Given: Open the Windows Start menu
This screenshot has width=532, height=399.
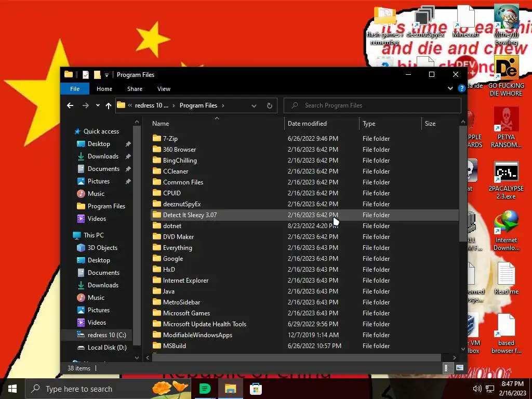Looking at the screenshot, I should coord(12,389).
